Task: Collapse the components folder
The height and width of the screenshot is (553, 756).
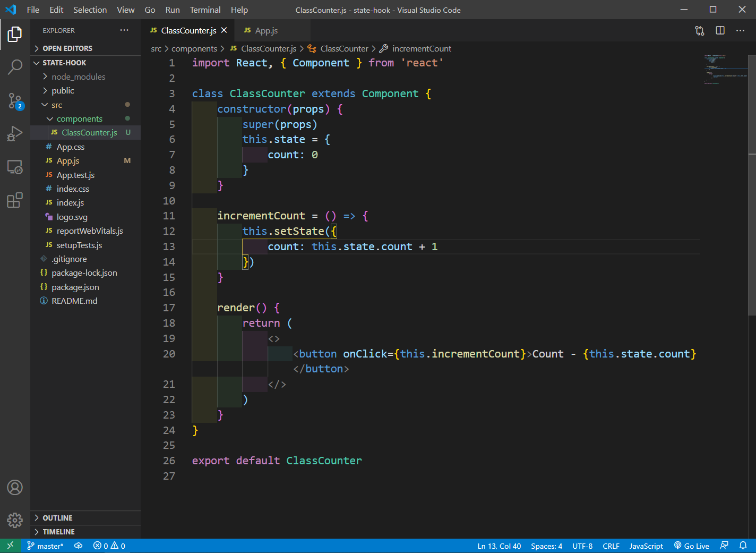Action: pos(85,119)
